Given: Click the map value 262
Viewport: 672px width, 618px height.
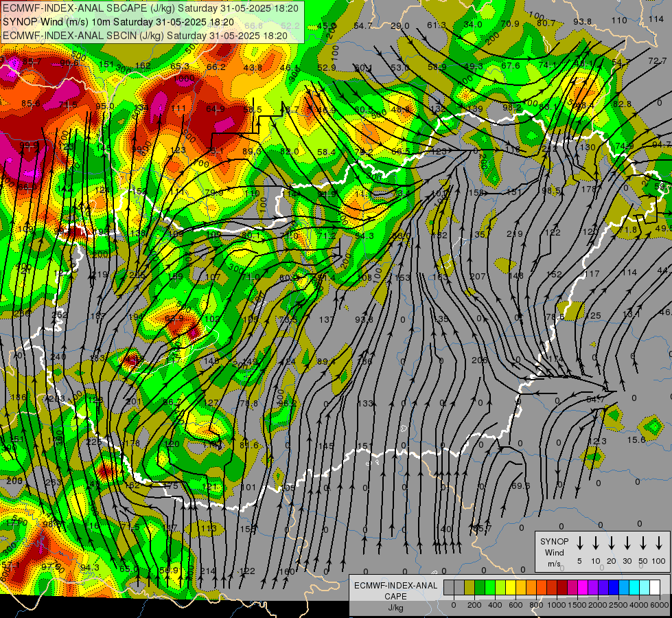Looking at the screenshot, I should [60, 314].
